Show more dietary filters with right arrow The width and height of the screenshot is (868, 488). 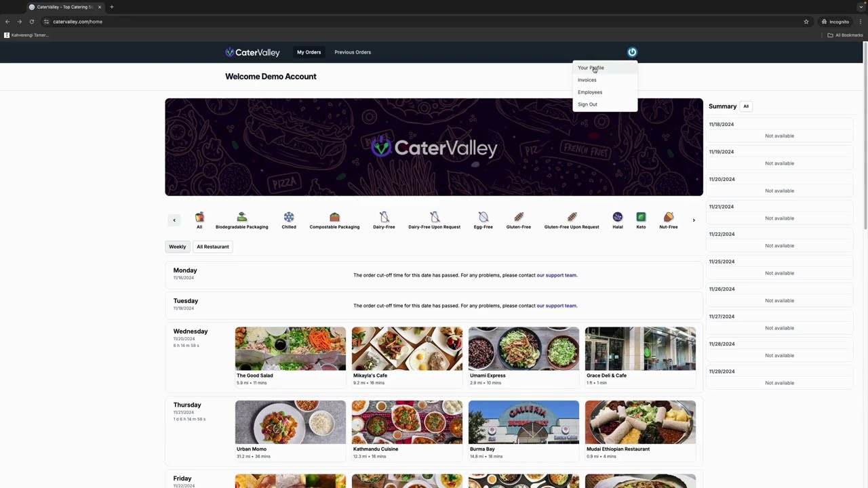pos(694,220)
